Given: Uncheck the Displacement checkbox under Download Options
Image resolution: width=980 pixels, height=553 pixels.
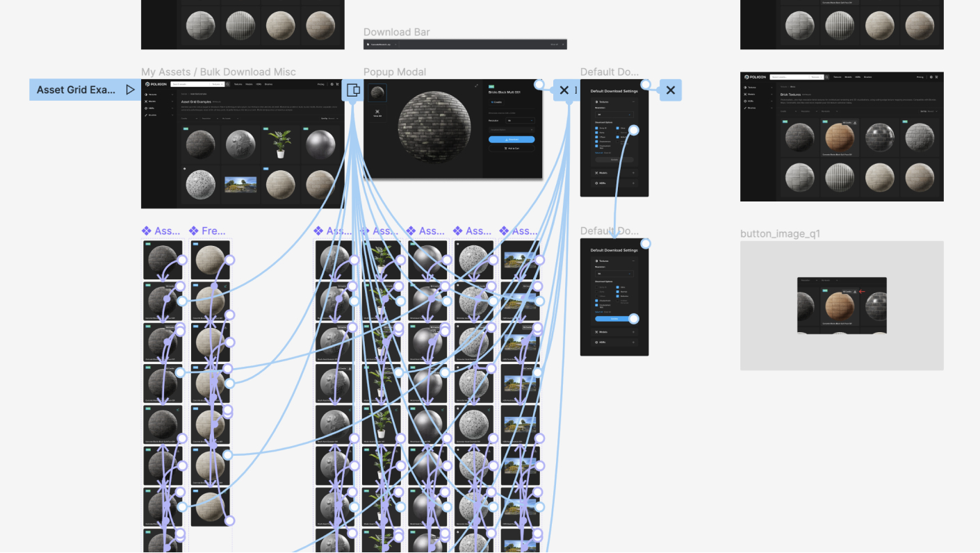Looking at the screenshot, I should coord(596,141).
